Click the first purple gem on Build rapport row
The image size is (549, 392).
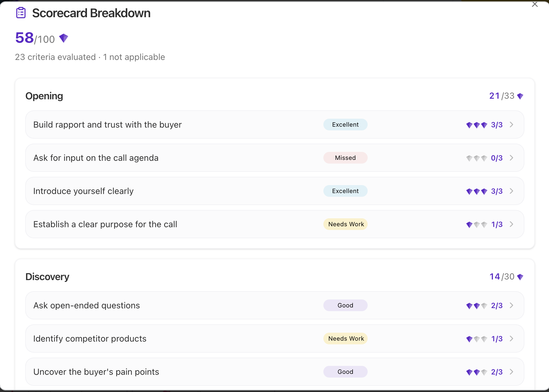click(x=469, y=125)
